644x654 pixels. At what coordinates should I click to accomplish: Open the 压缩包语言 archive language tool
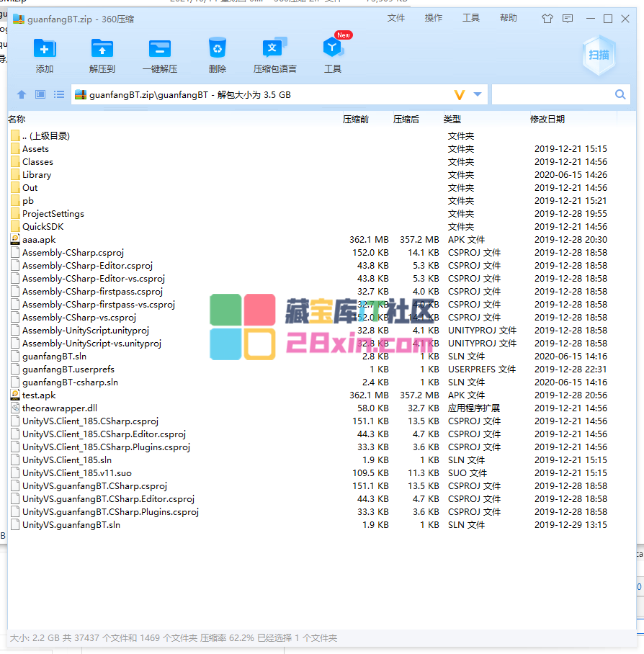274,49
